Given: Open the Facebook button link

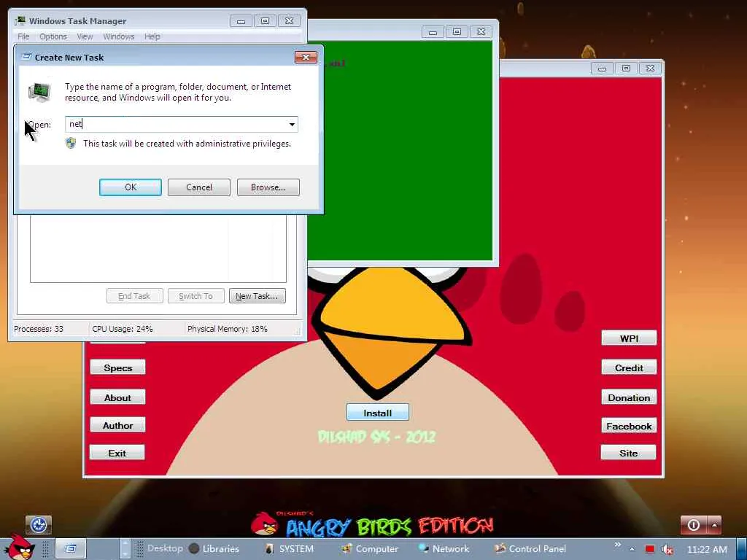Looking at the screenshot, I should coord(629,426).
